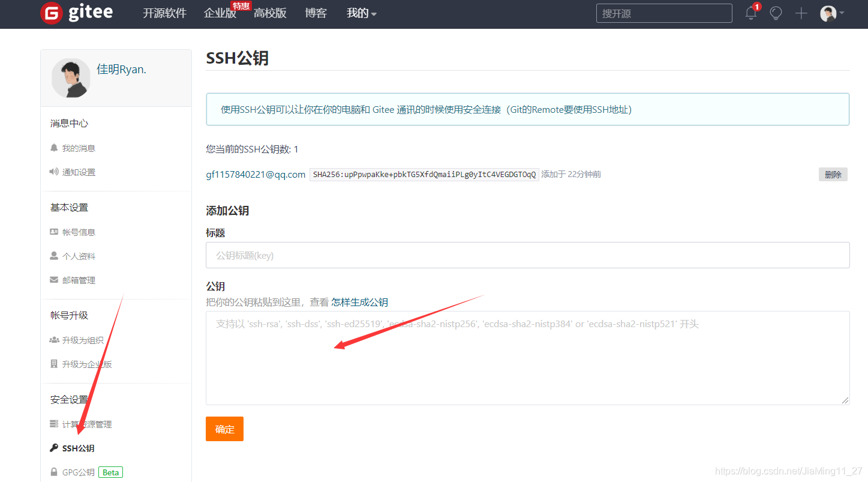Click the gf1157840221@qq.com key title
The width and height of the screenshot is (868, 482).
(256, 175)
